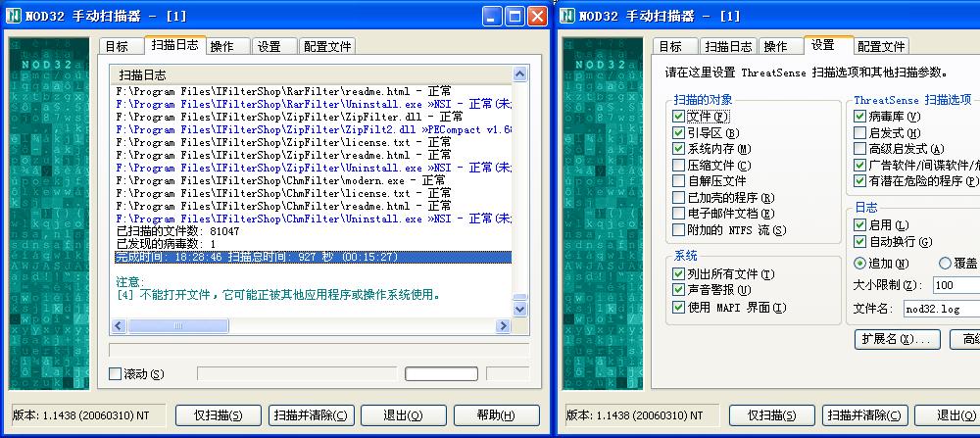Toggle 自动换行(G) checkbox
The image size is (980, 438).
click(859, 241)
